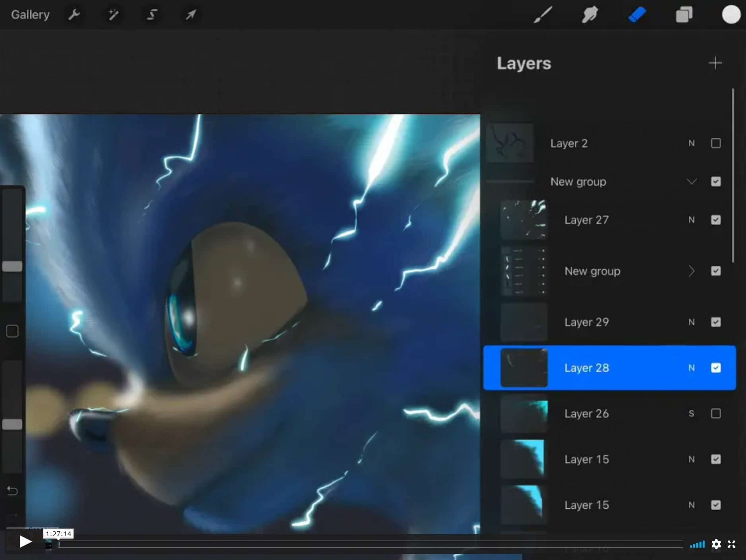The image size is (746, 560).
Task: Open the active color disc
Action: click(x=731, y=15)
